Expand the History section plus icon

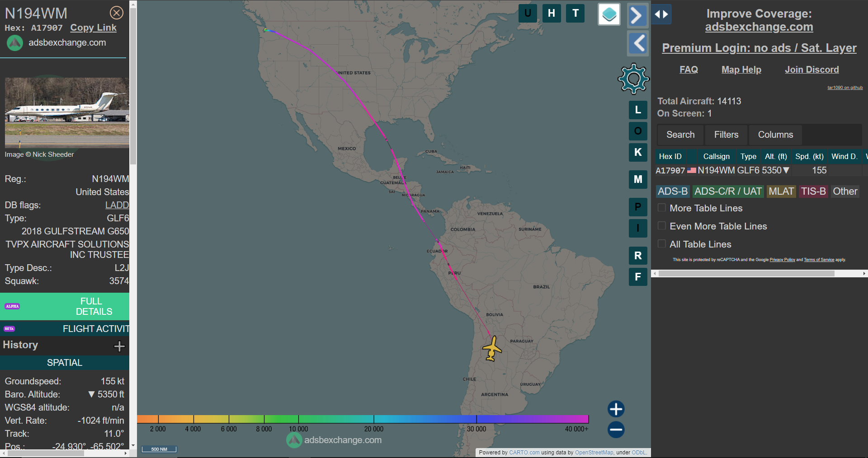click(x=119, y=346)
